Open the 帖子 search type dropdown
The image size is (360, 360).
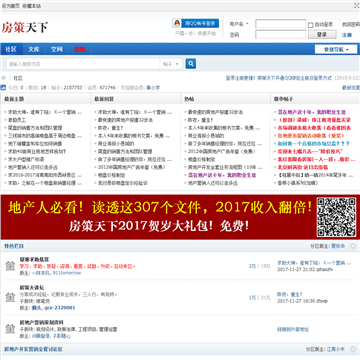point(171,64)
